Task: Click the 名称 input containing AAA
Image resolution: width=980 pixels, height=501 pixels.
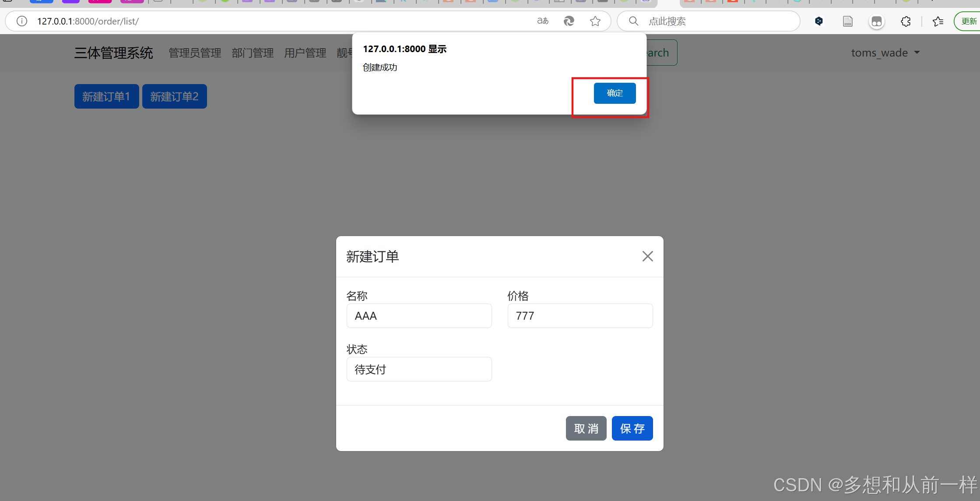Action: [x=419, y=316]
